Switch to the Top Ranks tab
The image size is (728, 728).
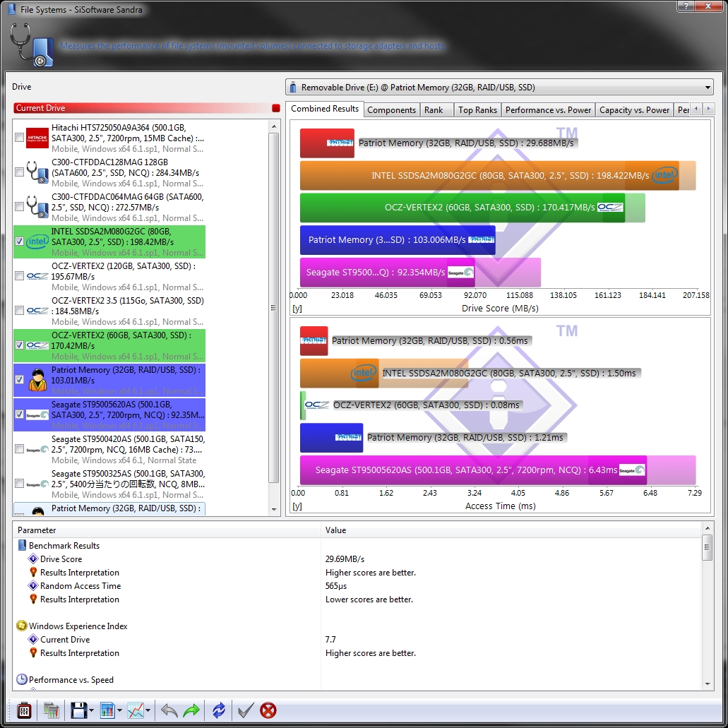[x=477, y=110]
